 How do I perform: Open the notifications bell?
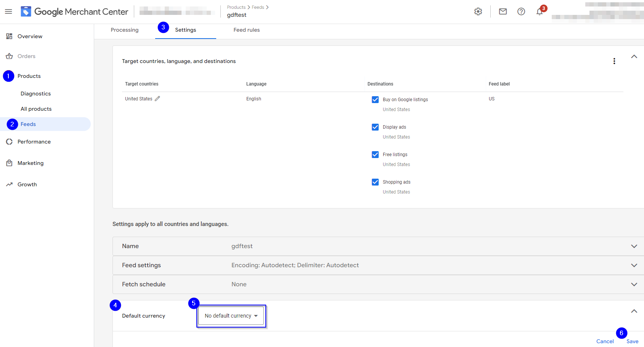[x=540, y=12]
